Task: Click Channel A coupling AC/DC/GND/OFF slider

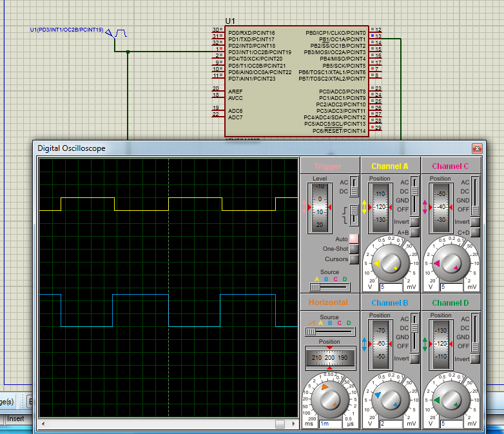Action: [414, 196]
